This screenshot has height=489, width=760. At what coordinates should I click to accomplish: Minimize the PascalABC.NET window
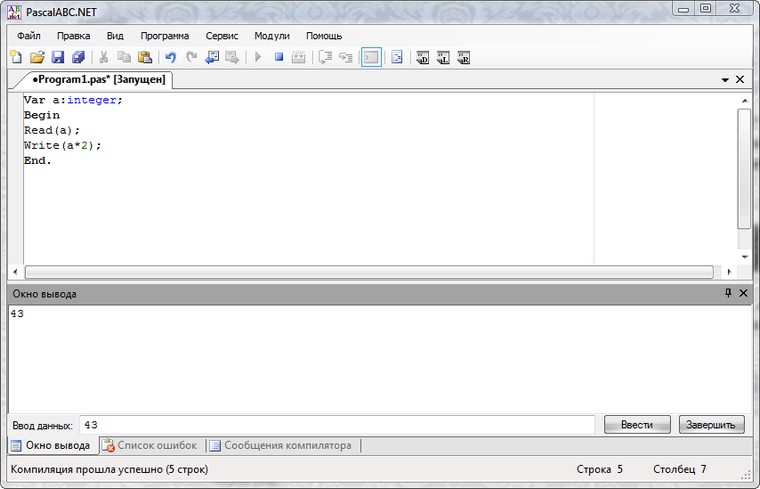683,9
